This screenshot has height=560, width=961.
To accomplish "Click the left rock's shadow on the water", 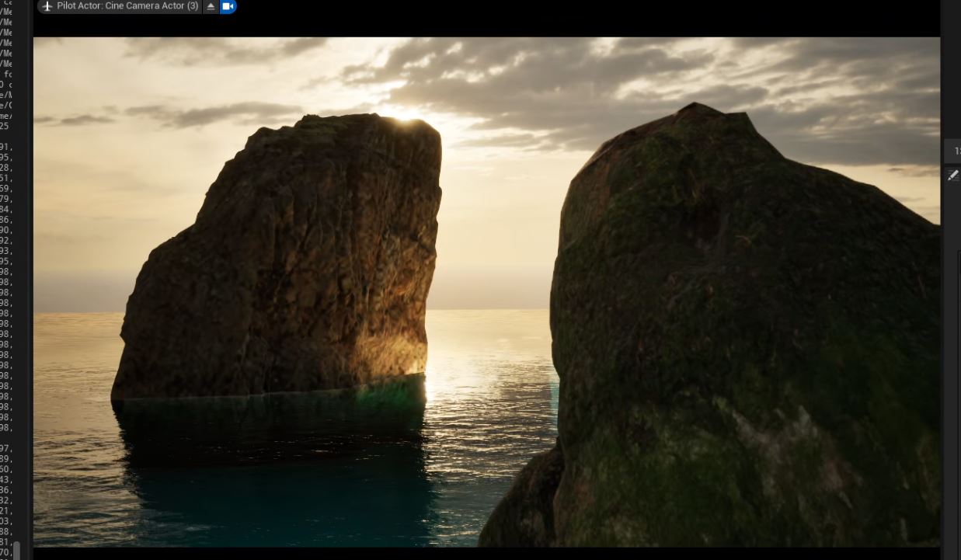I will point(272,450).
